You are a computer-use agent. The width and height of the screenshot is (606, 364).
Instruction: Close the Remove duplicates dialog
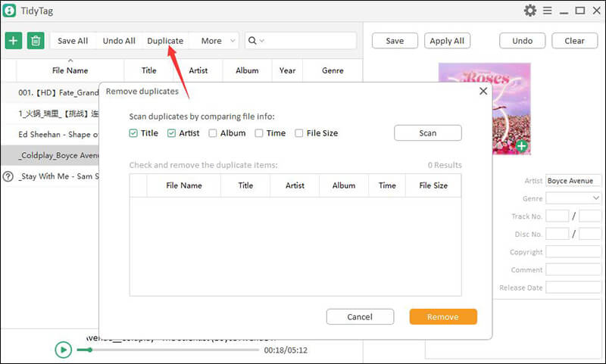point(483,91)
